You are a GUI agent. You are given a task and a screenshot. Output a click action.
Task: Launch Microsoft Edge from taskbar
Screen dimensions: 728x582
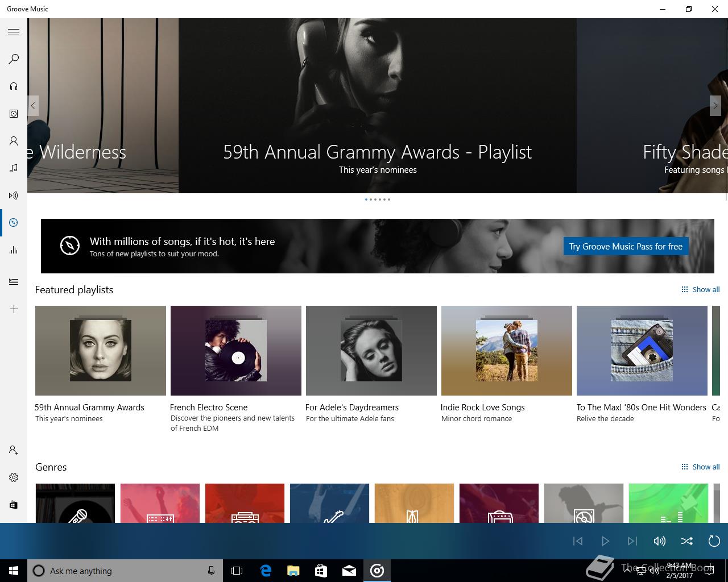[x=266, y=571]
